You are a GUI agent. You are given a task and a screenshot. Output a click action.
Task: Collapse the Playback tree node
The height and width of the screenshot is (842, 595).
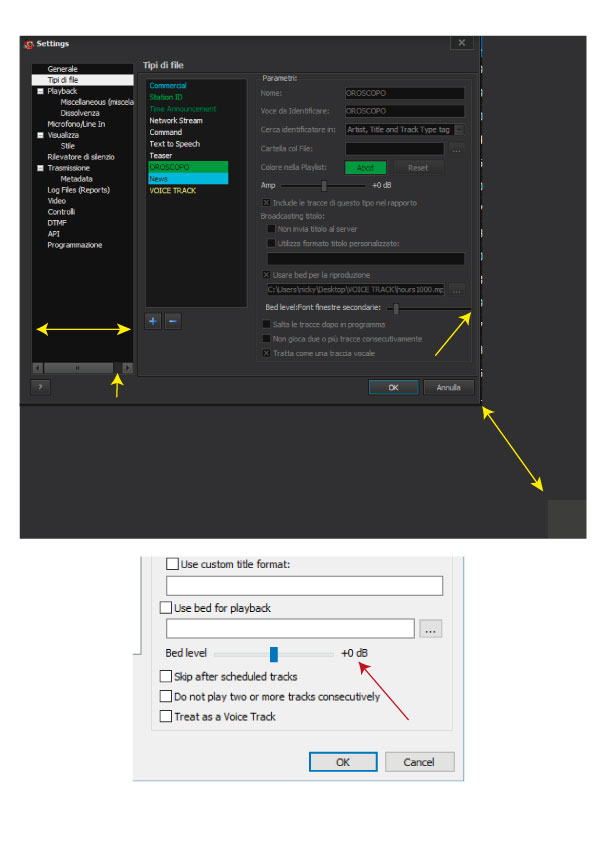pos(40,91)
